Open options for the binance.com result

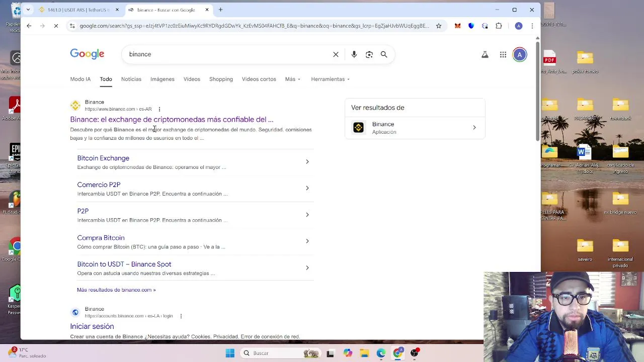click(x=159, y=109)
